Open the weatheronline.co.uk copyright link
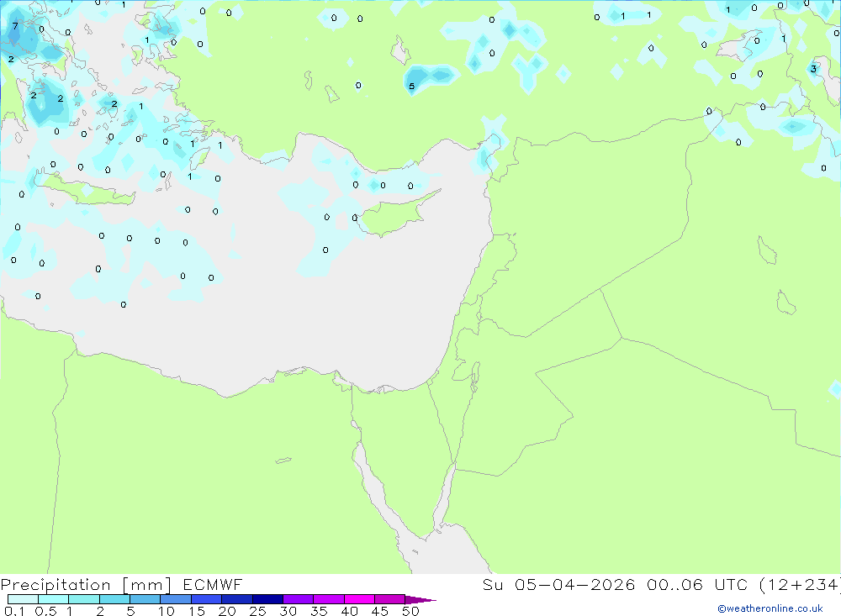The width and height of the screenshot is (841, 616). [770, 608]
